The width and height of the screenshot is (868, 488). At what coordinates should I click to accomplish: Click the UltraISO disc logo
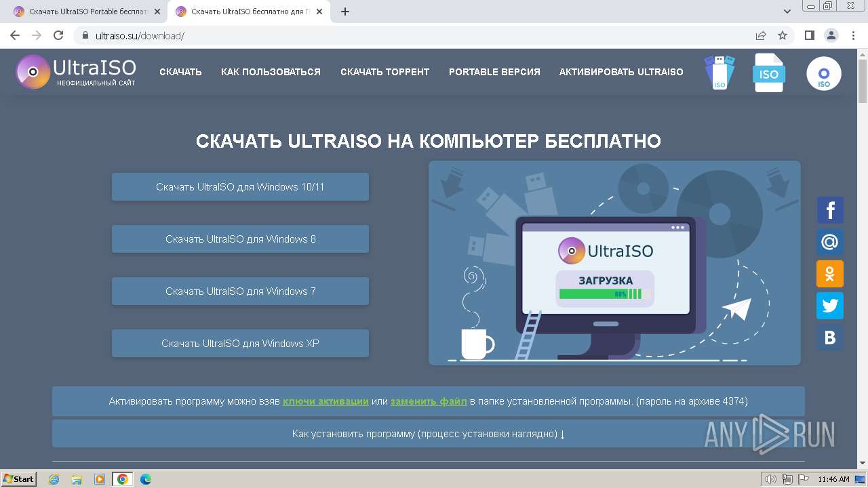[33, 72]
